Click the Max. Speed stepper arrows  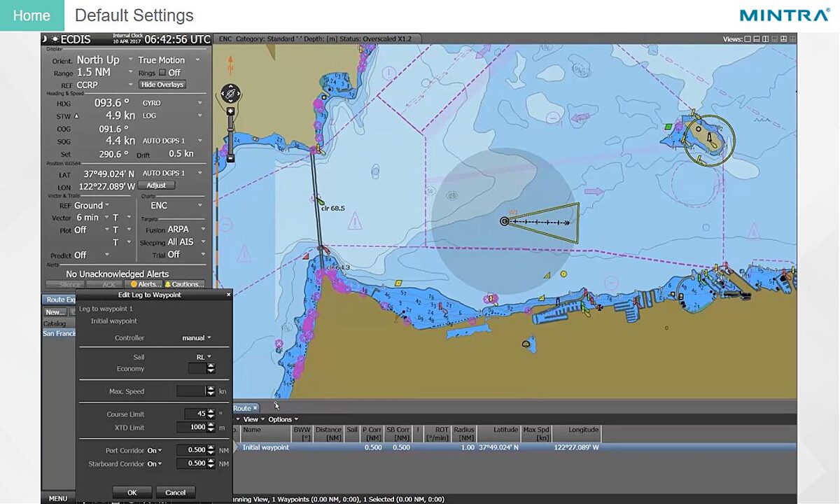click(210, 391)
